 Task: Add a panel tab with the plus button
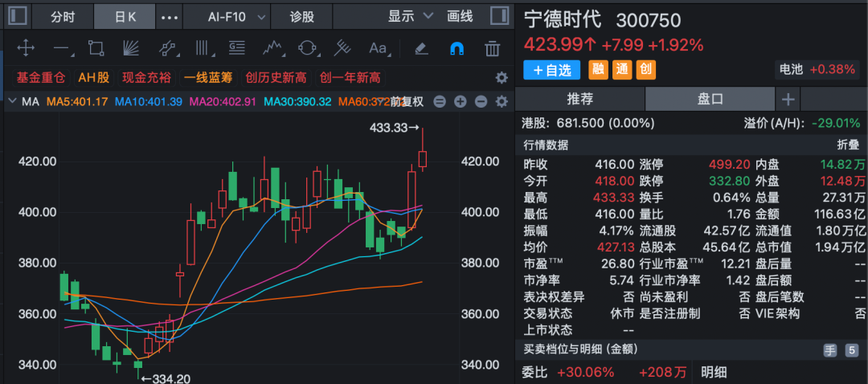click(x=788, y=99)
